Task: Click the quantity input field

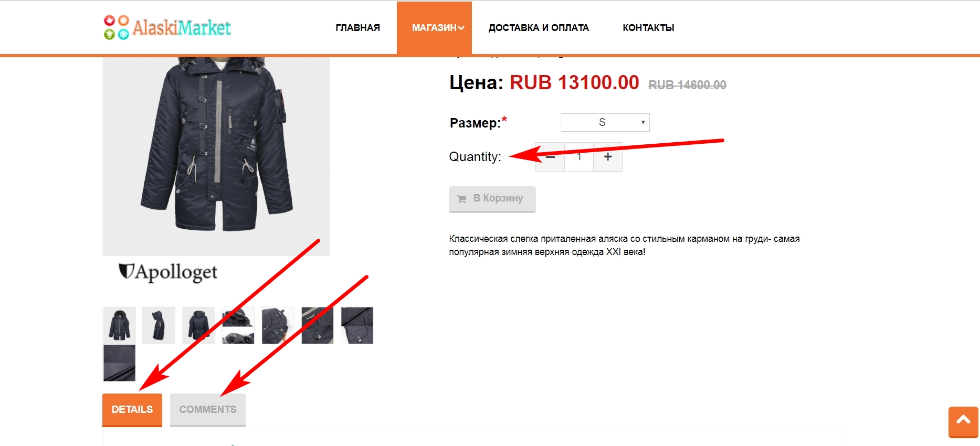Action: 579,157
